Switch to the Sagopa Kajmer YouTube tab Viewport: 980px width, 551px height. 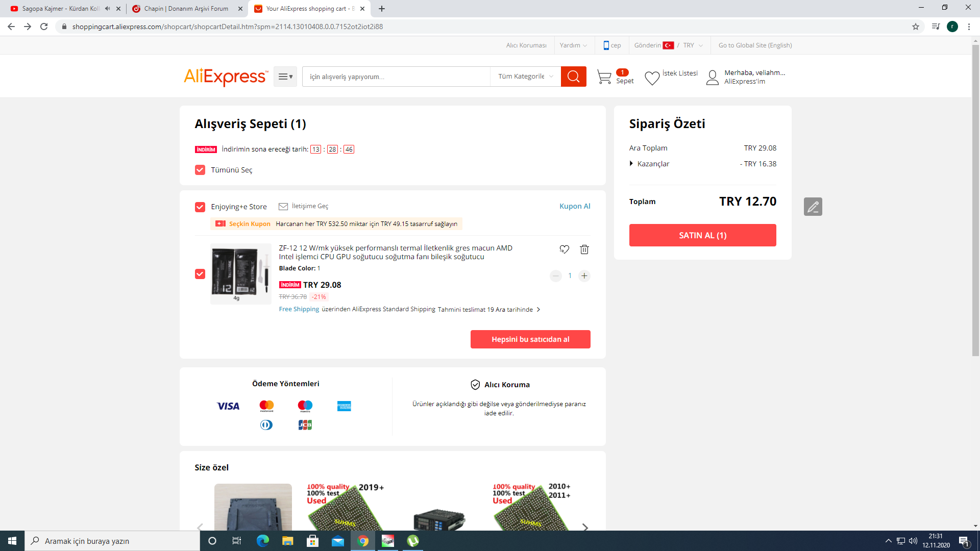60,9
